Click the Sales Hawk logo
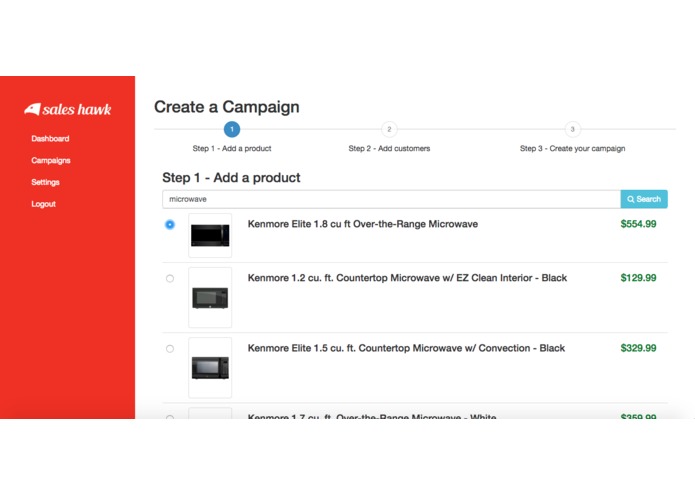This screenshot has height=494, width=695. (x=67, y=109)
